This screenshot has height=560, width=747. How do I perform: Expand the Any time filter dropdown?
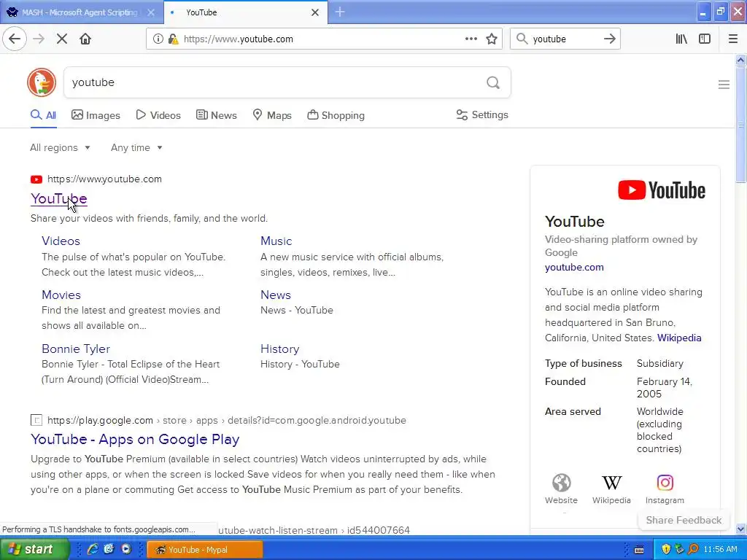[x=136, y=147]
